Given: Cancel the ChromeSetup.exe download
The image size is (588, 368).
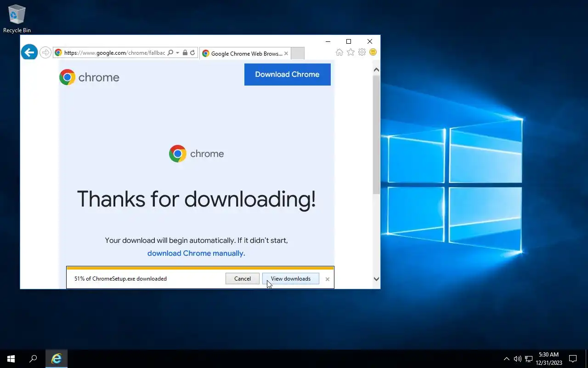Looking at the screenshot, I should 243,279.
